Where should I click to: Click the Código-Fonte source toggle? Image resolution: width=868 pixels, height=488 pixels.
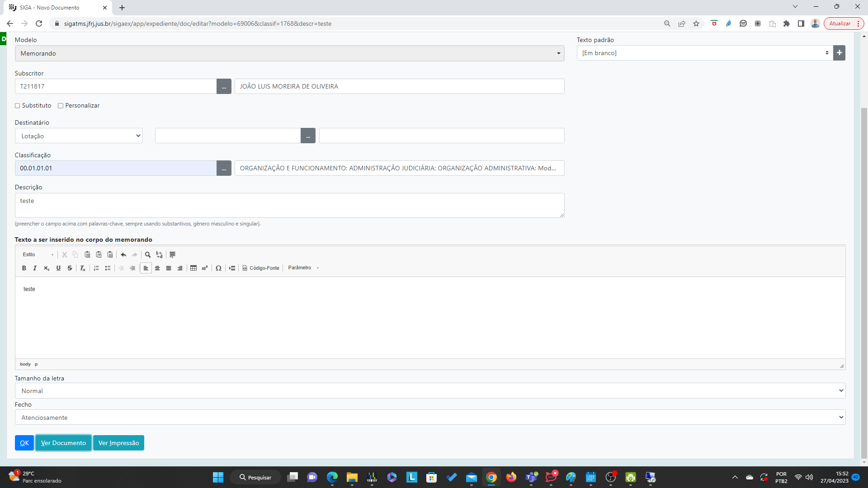point(261,268)
